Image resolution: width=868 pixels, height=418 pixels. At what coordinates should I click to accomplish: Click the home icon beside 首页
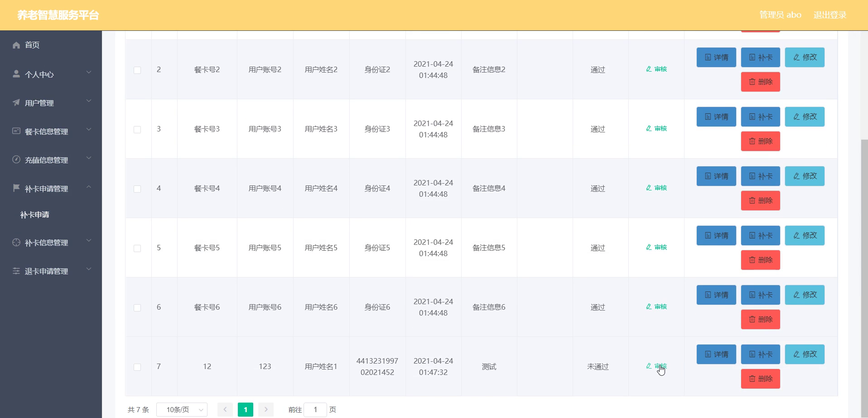pyautogui.click(x=16, y=45)
